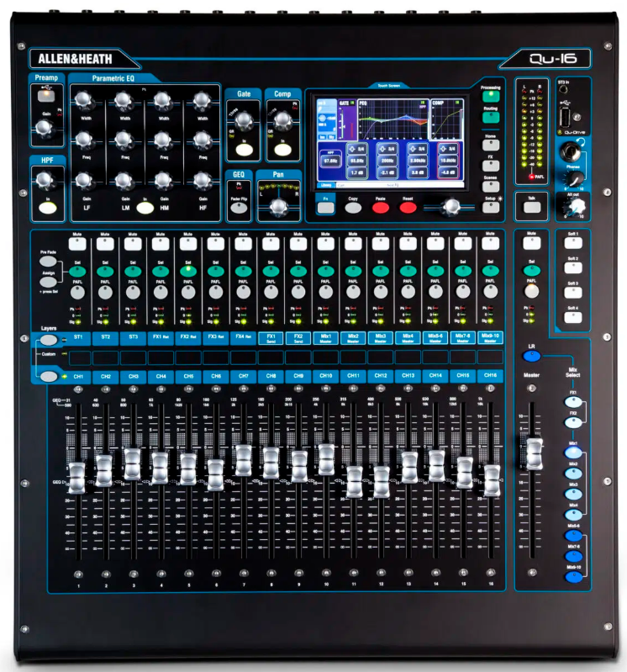627x672 pixels.
Task: Click the red Reset key
Action: [408, 208]
